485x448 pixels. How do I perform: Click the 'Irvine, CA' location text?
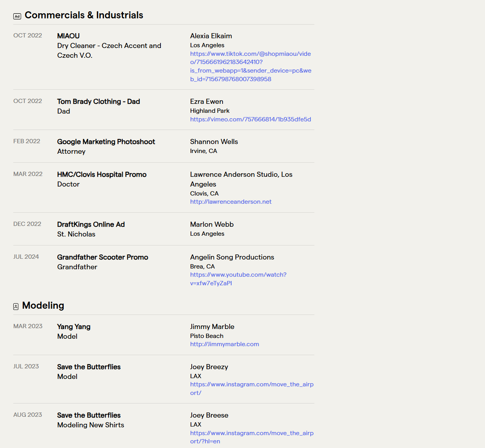point(204,151)
